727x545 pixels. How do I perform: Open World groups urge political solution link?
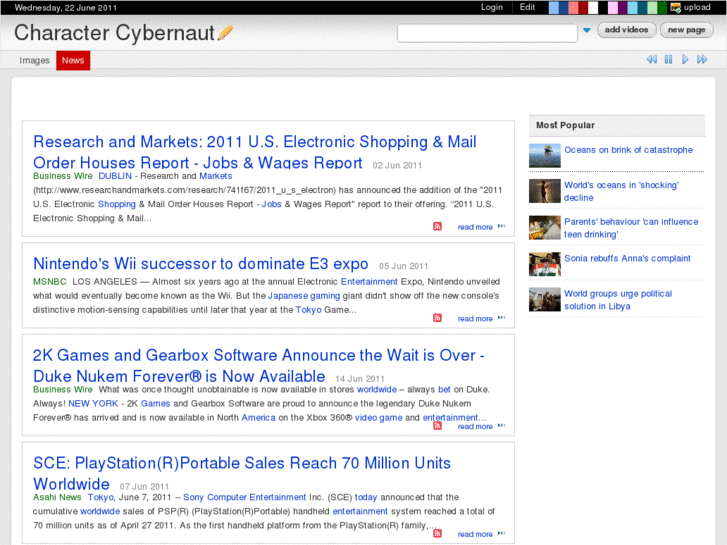618,300
